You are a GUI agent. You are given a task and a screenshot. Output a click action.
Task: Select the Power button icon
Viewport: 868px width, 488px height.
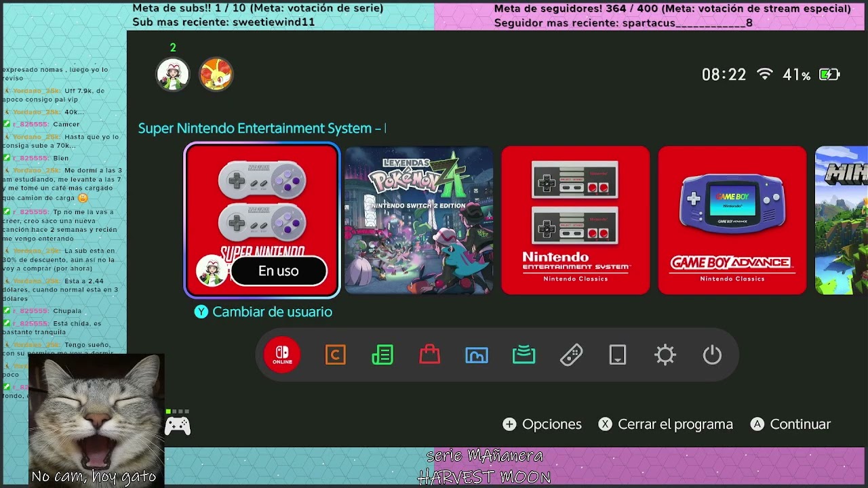(x=712, y=354)
